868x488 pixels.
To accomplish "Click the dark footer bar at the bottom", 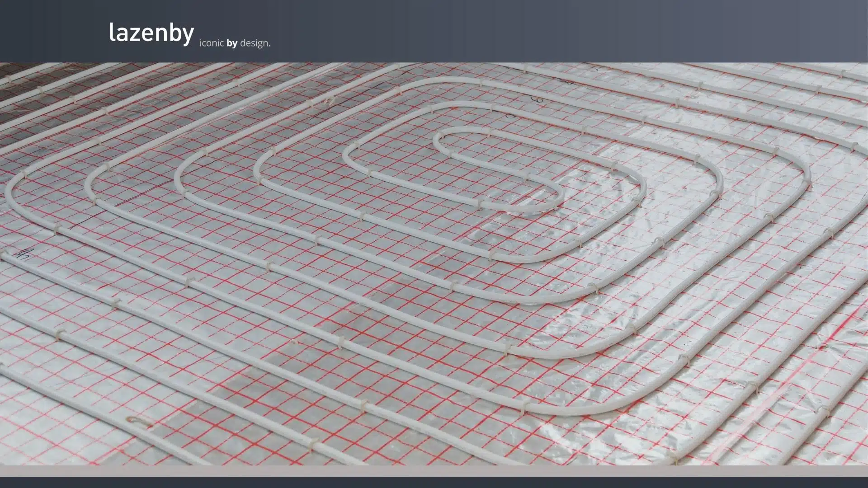I will [x=434, y=483].
